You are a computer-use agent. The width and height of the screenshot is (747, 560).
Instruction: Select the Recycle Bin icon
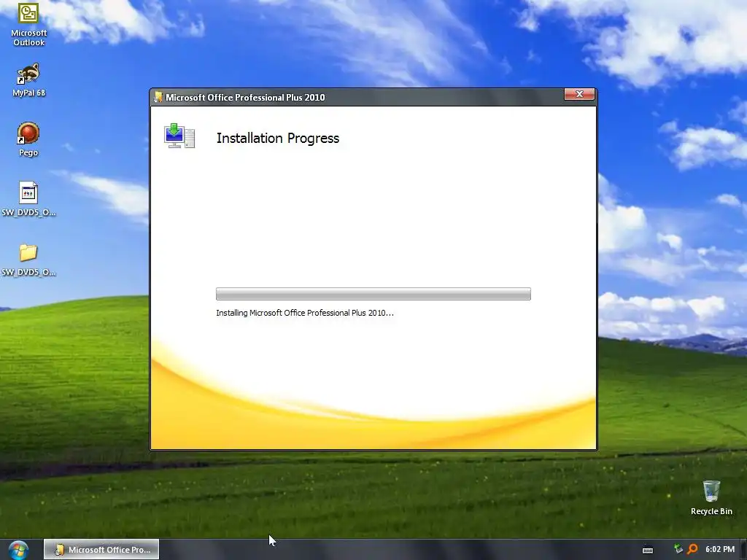click(x=711, y=497)
